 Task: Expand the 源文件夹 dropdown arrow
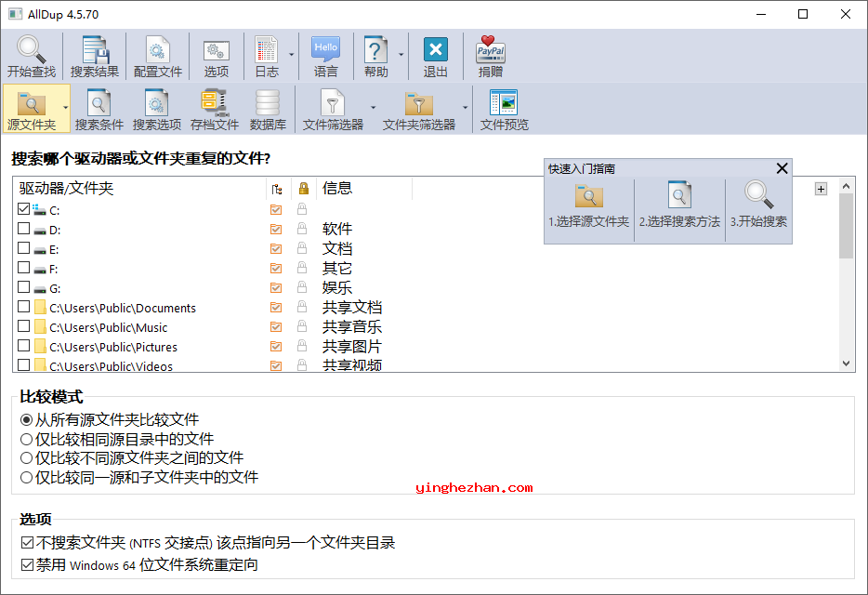[x=66, y=108]
